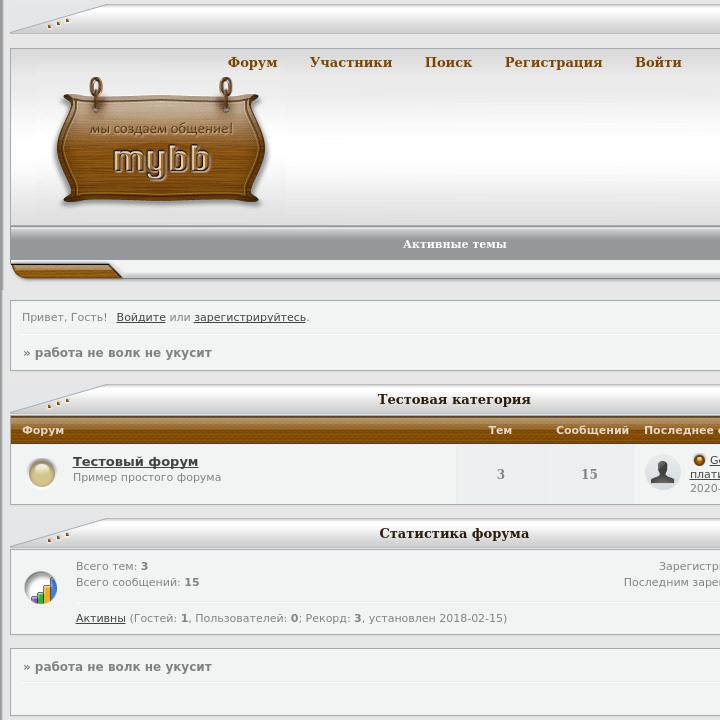Go to Регистрация in the top menu
Screen dimensions: 720x720
click(x=553, y=62)
